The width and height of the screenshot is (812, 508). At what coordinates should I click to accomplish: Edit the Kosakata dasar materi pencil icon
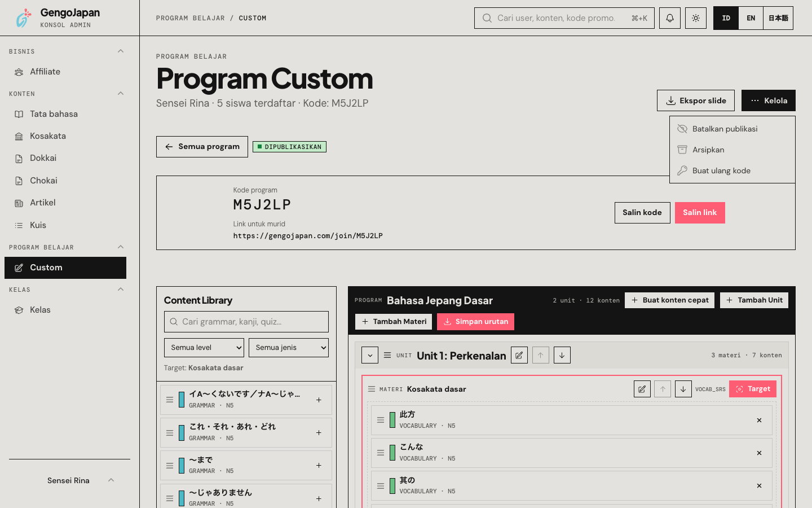(x=642, y=389)
